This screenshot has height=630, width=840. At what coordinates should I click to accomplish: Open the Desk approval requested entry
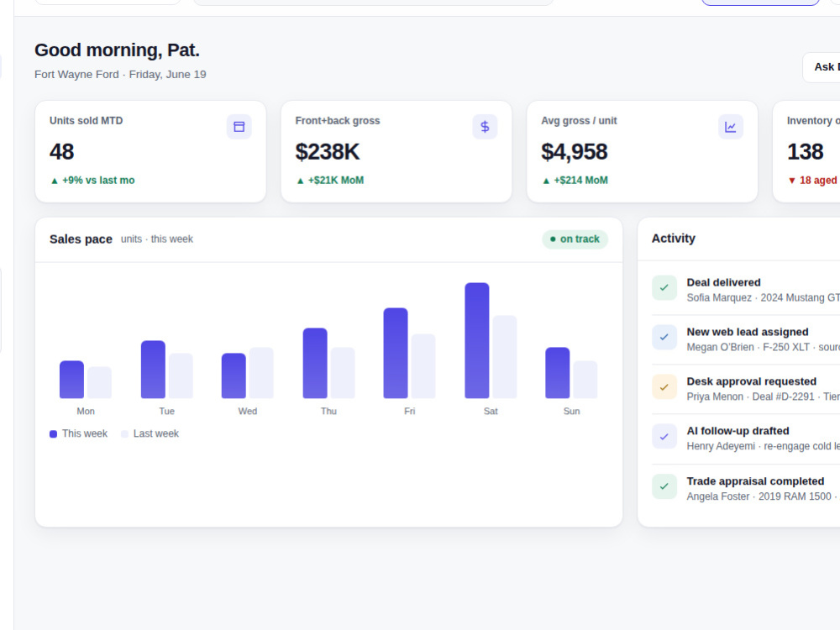[x=746, y=389]
